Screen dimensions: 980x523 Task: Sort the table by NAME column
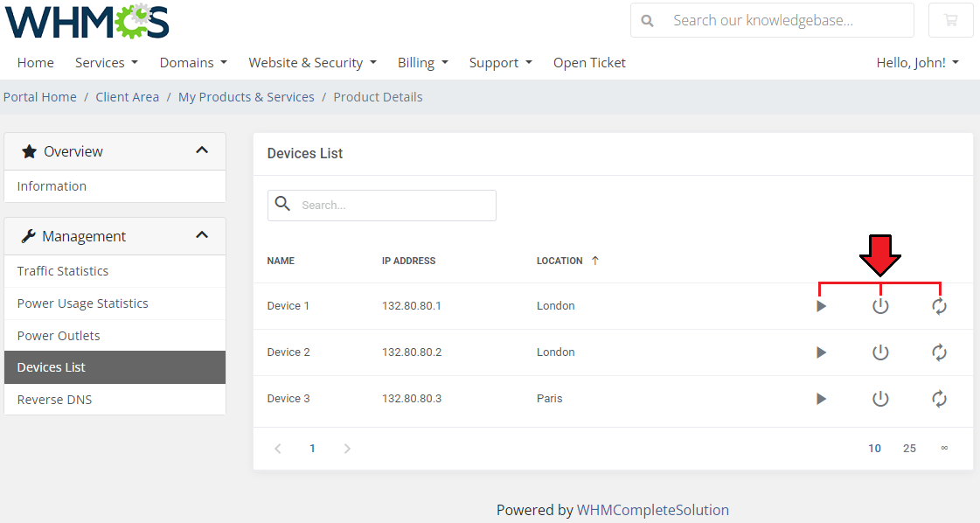point(281,261)
